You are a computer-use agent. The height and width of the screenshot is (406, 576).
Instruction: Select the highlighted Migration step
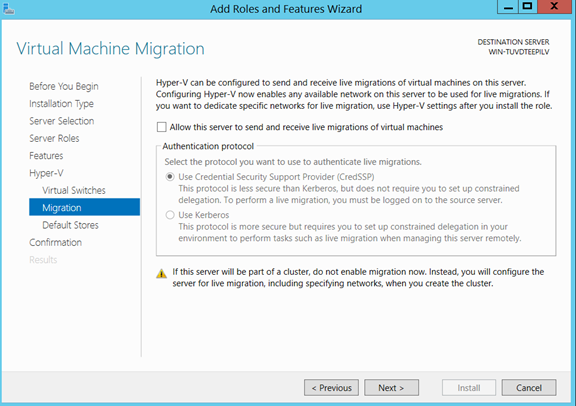[84, 207]
